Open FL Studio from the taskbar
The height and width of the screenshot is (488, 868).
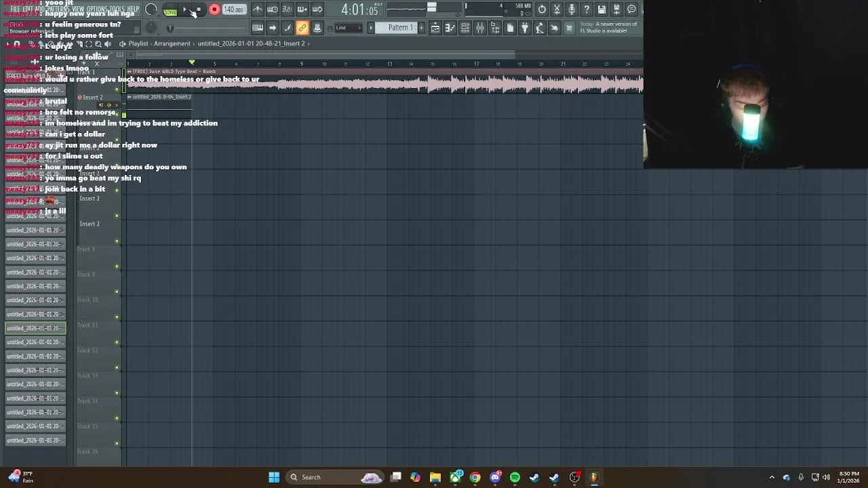pos(594,477)
